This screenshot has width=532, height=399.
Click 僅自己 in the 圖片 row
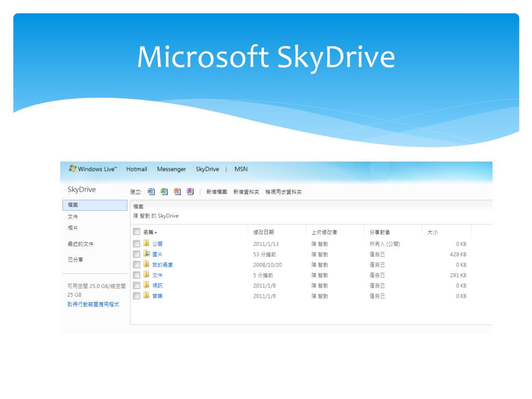point(377,254)
